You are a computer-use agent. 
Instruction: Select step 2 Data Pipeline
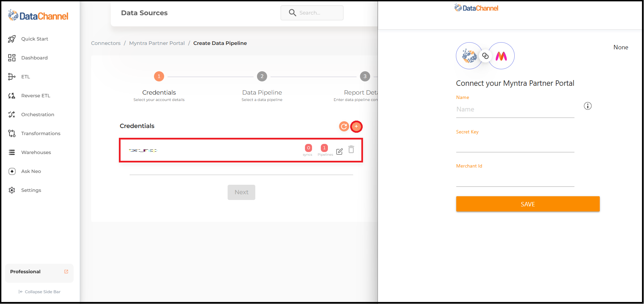(262, 76)
